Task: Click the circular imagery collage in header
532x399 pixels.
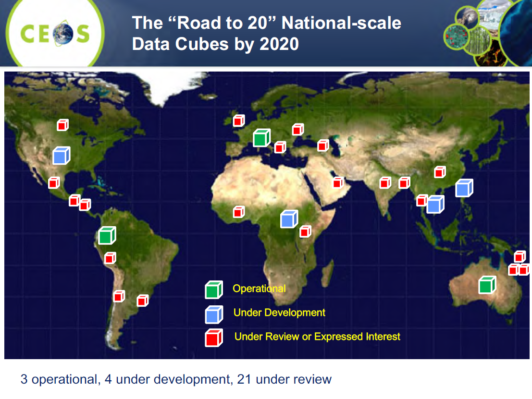Action: click(490, 32)
